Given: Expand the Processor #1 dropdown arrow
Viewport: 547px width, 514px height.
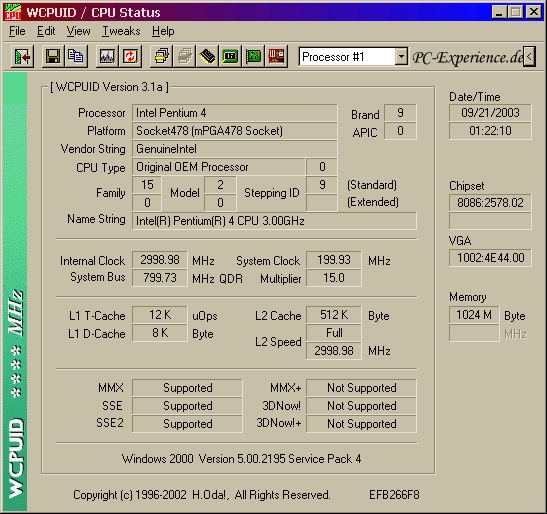Looking at the screenshot, I should pyautogui.click(x=401, y=57).
